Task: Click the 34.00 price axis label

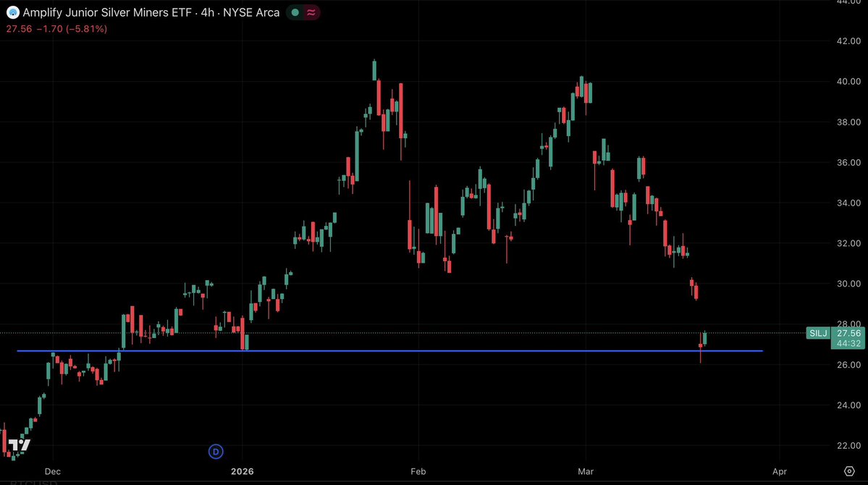Action: click(x=848, y=203)
